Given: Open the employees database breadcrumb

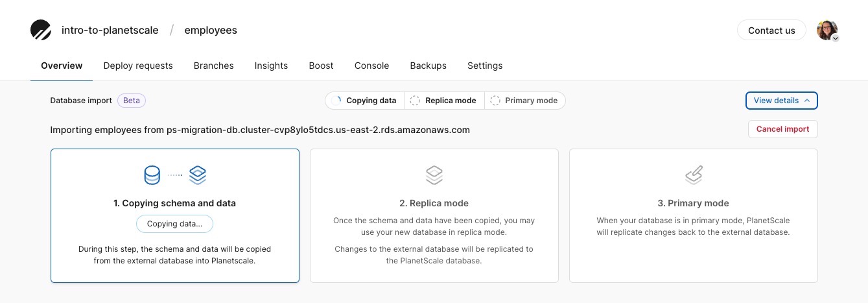Looking at the screenshot, I should [211, 30].
